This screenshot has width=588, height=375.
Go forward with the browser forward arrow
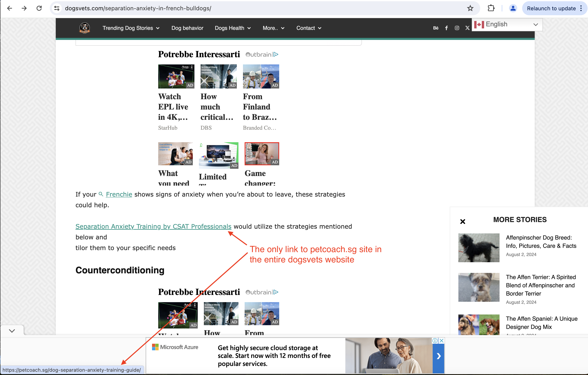(x=24, y=8)
